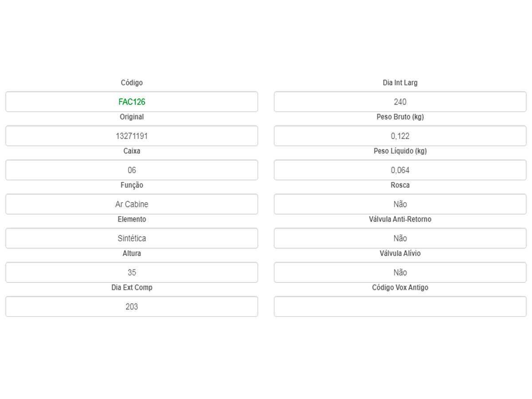The width and height of the screenshot is (532, 399).
Task: Click the Código Vox Antigo label
Action: coord(400,288)
